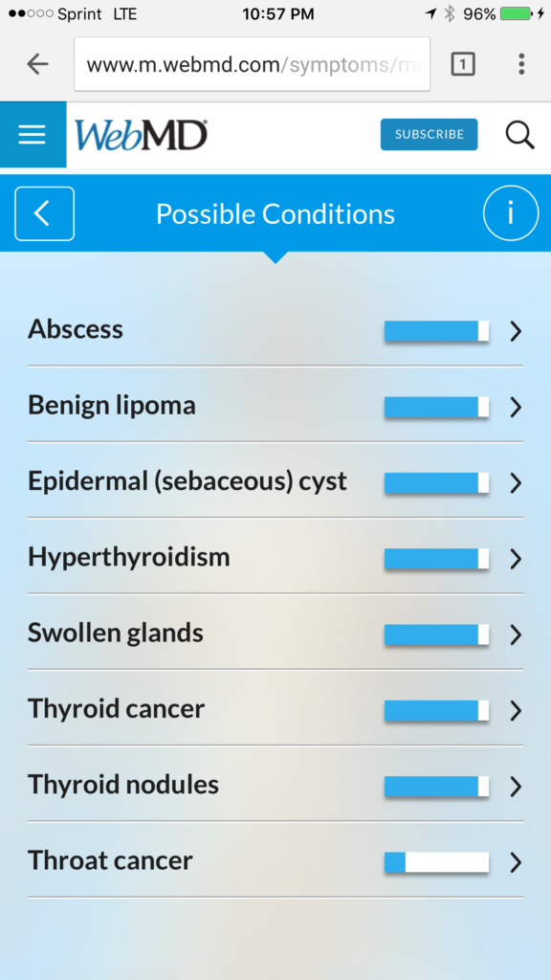Focus the webmd.com URL address field
The image size is (551, 980).
tap(252, 64)
